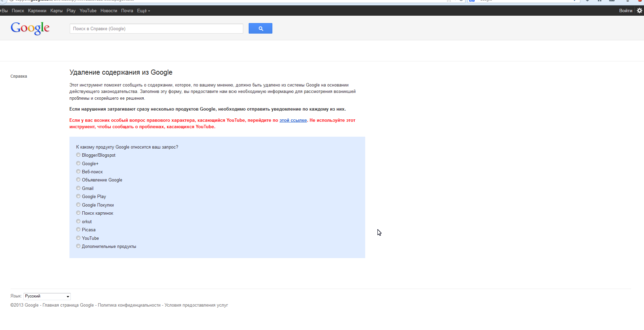Click the heading 'Удаление содержания из Google'

[x=121, y=72]
